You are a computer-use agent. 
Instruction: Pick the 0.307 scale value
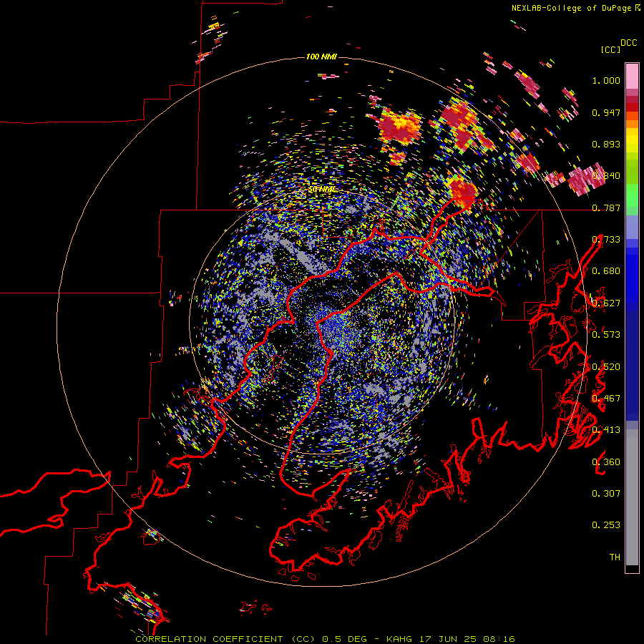pyautogui.click(x=606, y=494)
